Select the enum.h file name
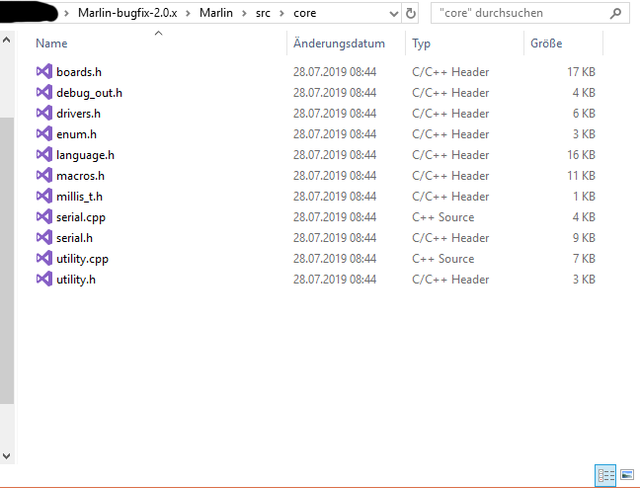Image resolution: width=640 pixels, height=488 pixels. point(76,134)
